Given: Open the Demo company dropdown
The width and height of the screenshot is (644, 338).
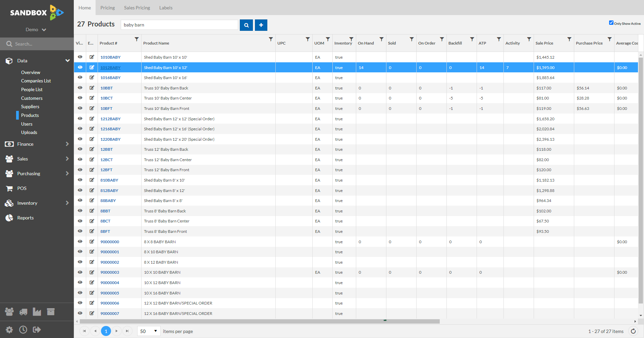Looking at the screenshot, I should [x=36, y=29].
